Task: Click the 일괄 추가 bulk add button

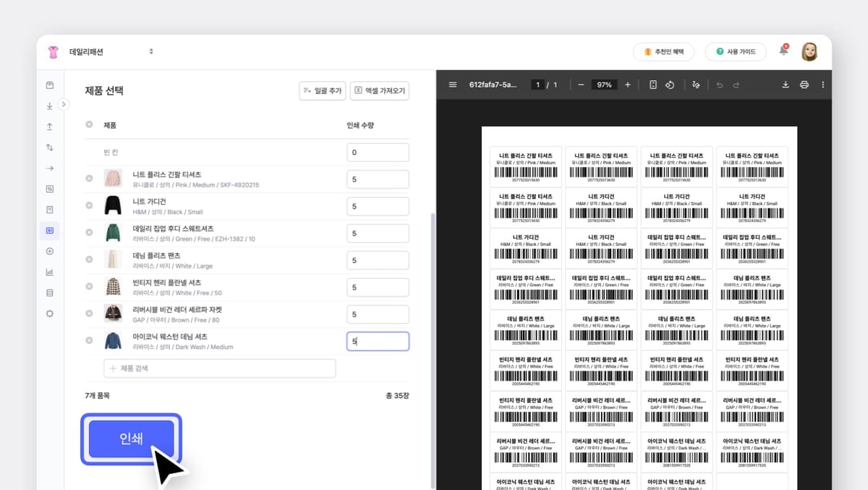Action: [322, 90]
